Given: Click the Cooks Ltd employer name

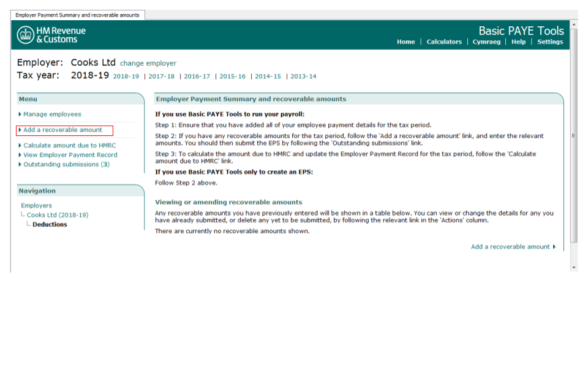Looking at the screenshot, I should pos(93,62).
